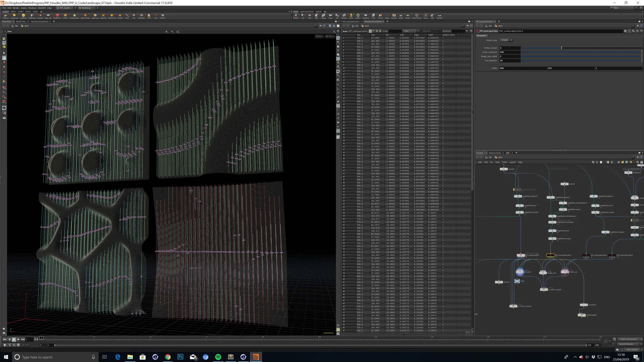Select the G_code_2_passes python node
This screenshot has width=644, height=362.
coord(544,289)
